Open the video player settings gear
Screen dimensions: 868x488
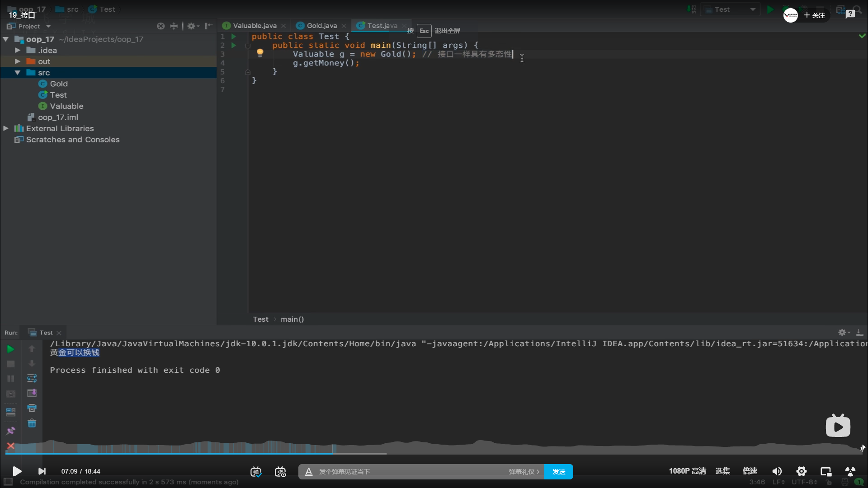point(801,471)
